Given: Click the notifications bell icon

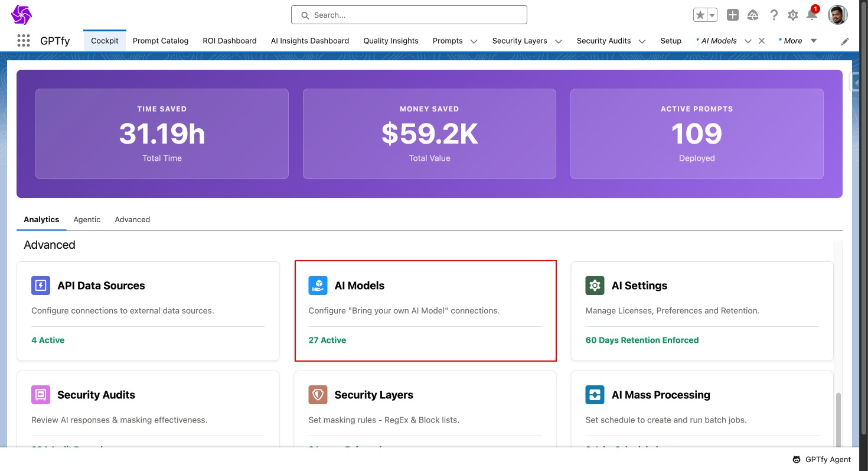Looking at the screenshot, I should (812, 15).
